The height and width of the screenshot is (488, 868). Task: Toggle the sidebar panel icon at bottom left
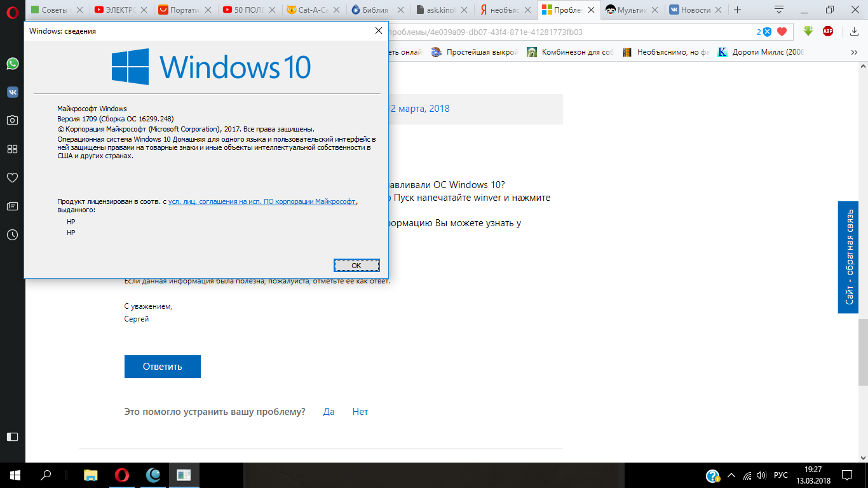click(12, 437)
